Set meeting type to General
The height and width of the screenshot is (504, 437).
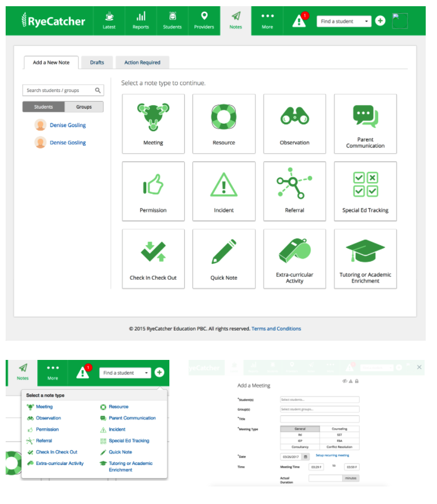point(300,429)
